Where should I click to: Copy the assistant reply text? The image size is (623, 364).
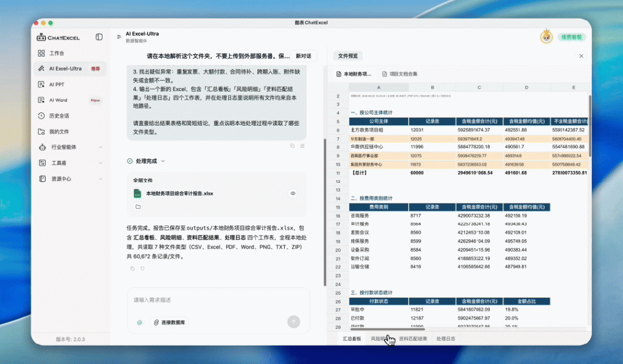pos(132,269)
